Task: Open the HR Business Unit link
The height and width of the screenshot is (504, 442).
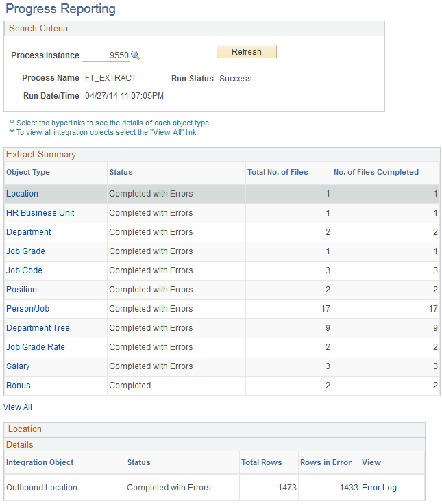Action: pos(40,213)
